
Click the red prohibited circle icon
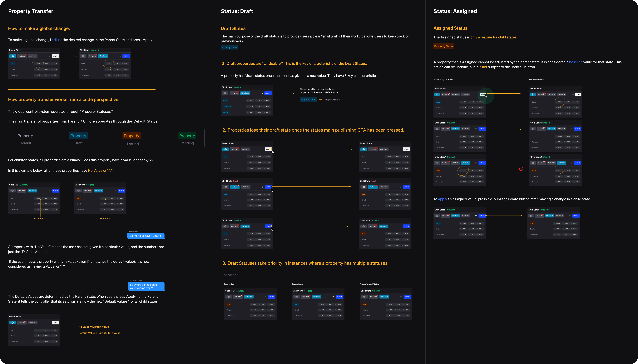[521, 169]
